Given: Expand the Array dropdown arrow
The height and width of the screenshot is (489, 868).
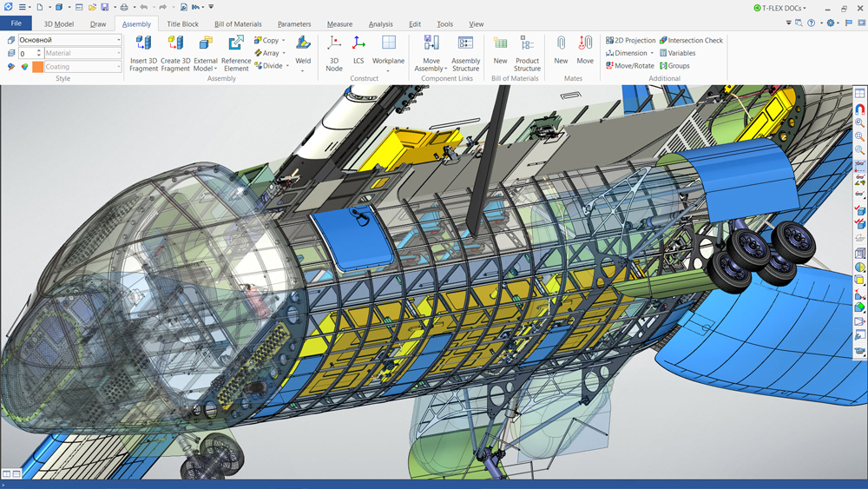Looking at the screenshot, I should (x=284, y=53).
